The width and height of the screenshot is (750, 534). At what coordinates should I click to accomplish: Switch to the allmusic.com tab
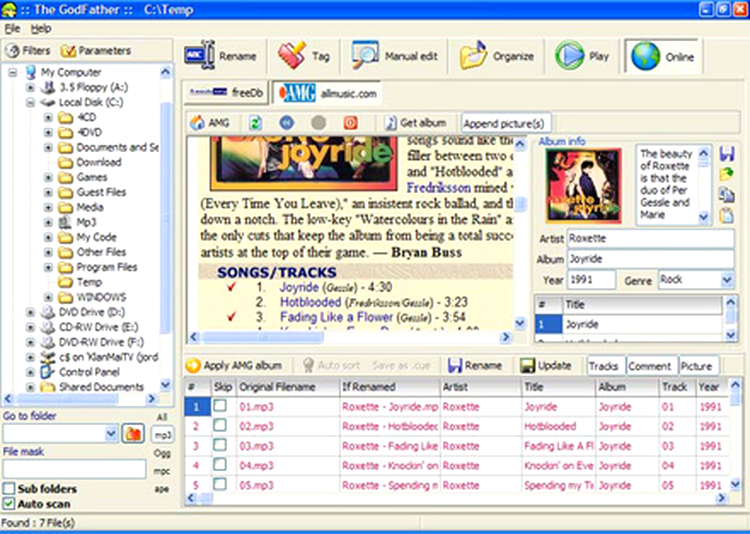[x=327, y=93]
